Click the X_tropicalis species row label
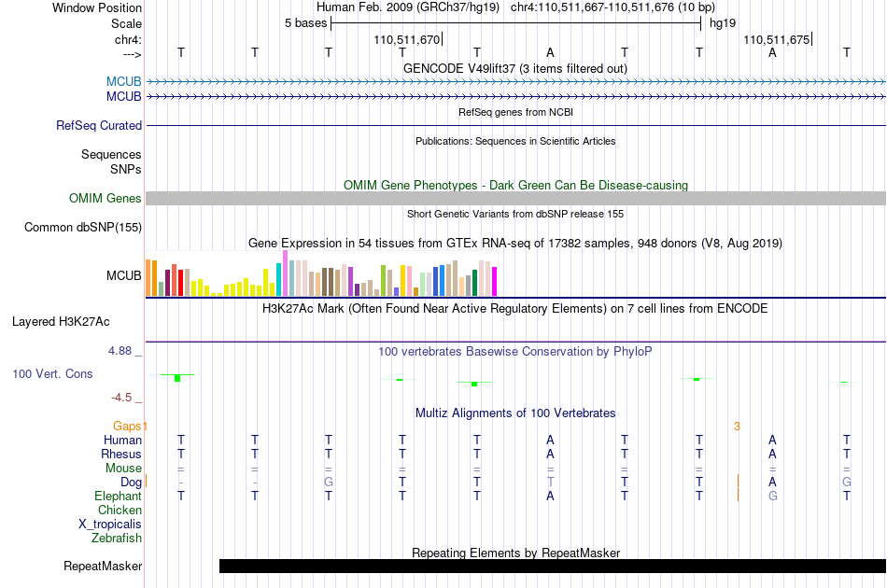Screen dimensions: 887x588 110,525
